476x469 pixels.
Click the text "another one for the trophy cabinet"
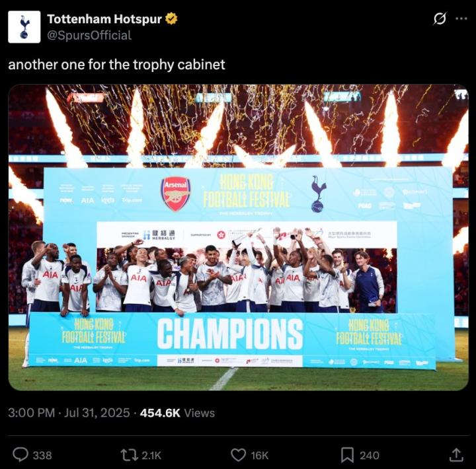(116, 65)
